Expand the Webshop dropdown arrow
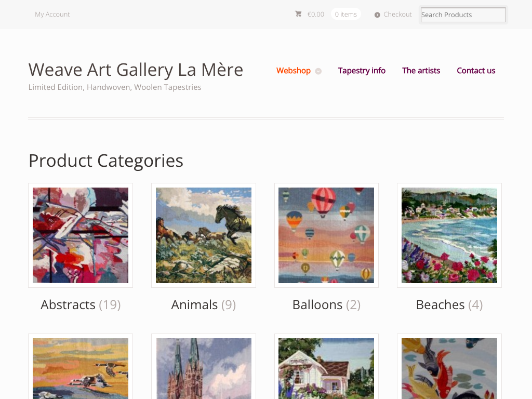The height and width of the screenshot is (399, 532). point(318,71)
